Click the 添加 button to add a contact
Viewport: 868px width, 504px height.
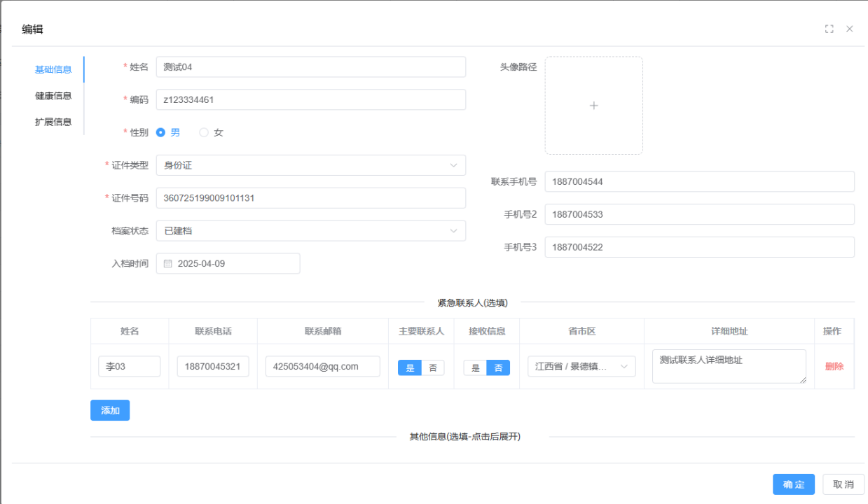(110, 410)
